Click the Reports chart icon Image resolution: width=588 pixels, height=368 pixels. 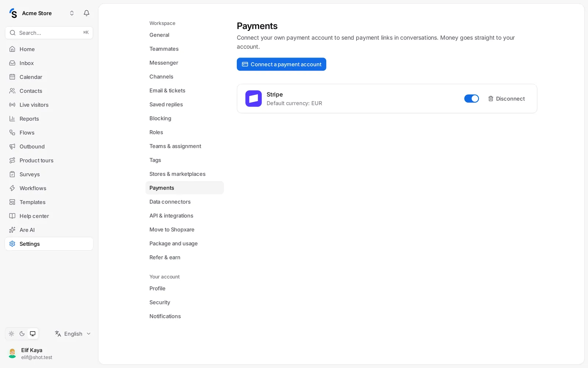[12, 118]
